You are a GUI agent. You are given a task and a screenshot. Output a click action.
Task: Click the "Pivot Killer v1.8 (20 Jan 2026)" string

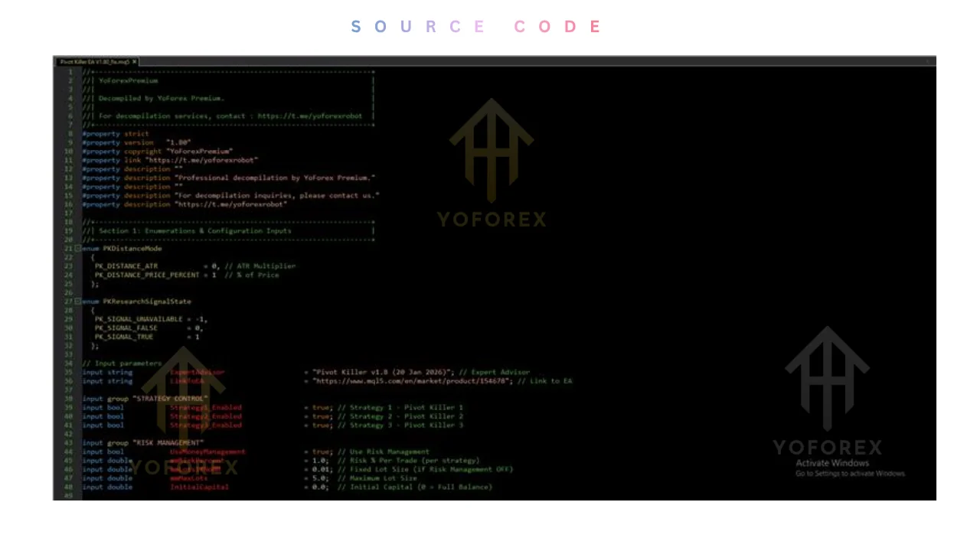[x=383, y=372]
